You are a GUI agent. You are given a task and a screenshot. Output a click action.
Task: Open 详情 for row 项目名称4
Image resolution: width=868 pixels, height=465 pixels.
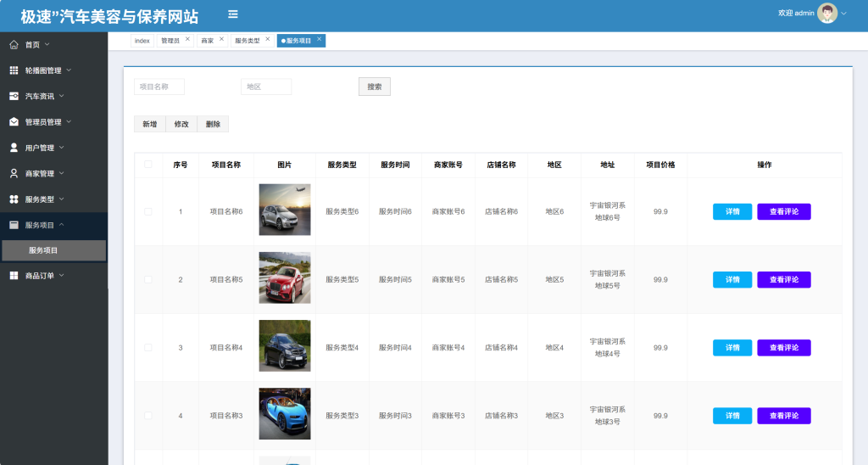[732, 348]
